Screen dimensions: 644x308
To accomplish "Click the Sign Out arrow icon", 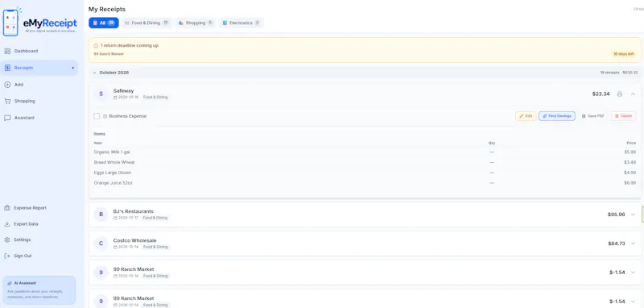I will [7, 256].
